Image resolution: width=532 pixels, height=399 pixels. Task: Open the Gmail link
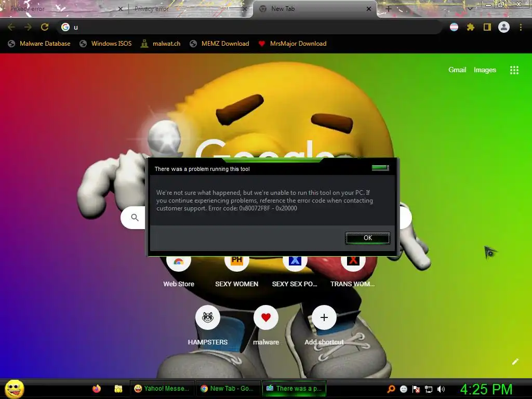(457, 70)
